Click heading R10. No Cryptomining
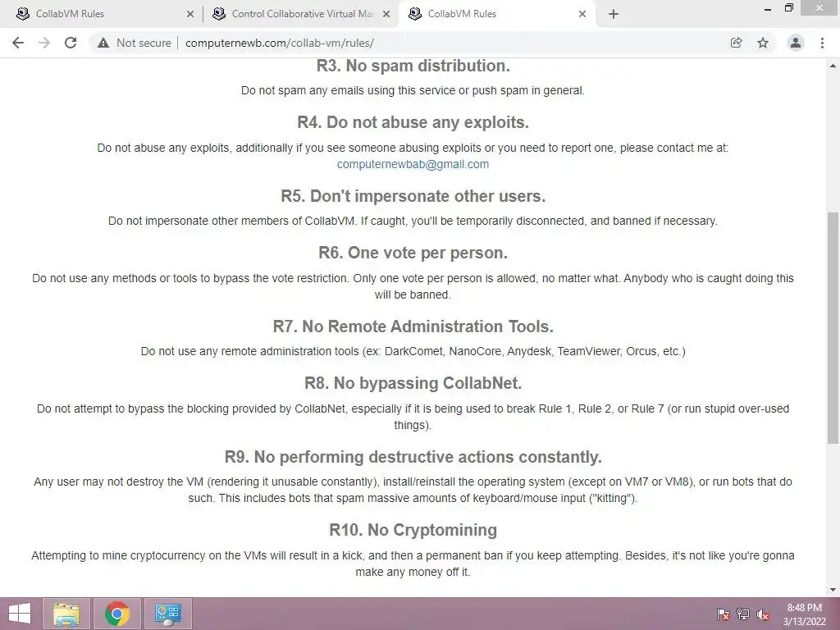This screenshot has height=630, width=840. click(413, 530)
